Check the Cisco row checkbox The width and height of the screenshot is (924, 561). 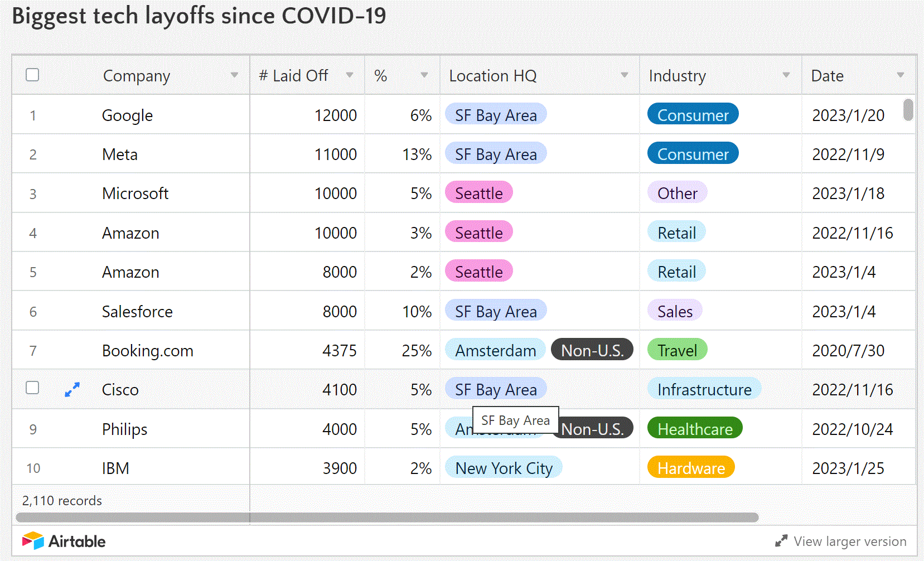pyautogui.click(x=32, y=388)
